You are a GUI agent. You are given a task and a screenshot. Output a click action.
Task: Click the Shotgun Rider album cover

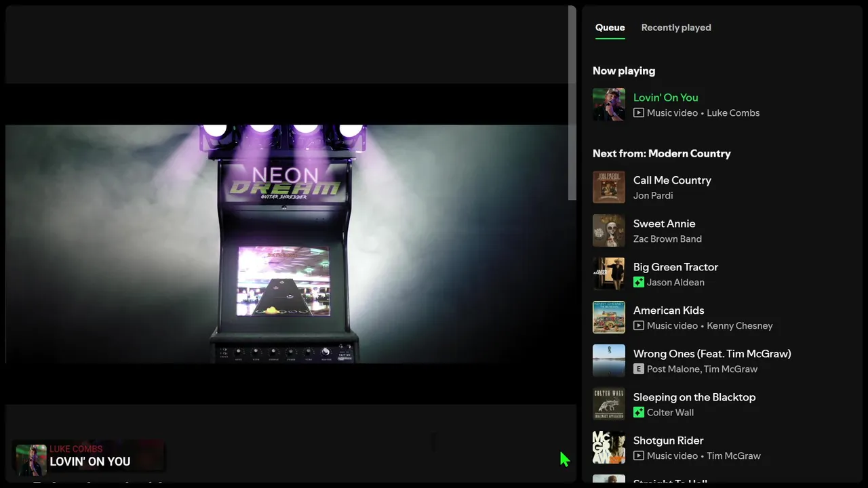click(x=609, y=447)
